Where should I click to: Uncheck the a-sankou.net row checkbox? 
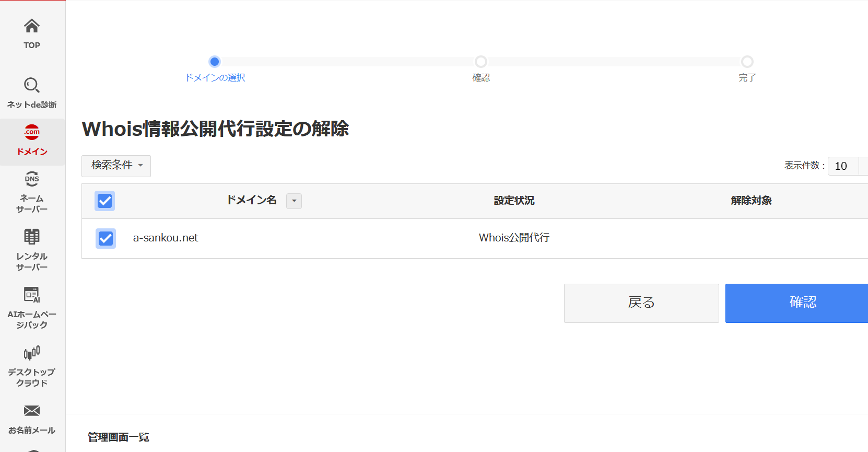(105, 239)
